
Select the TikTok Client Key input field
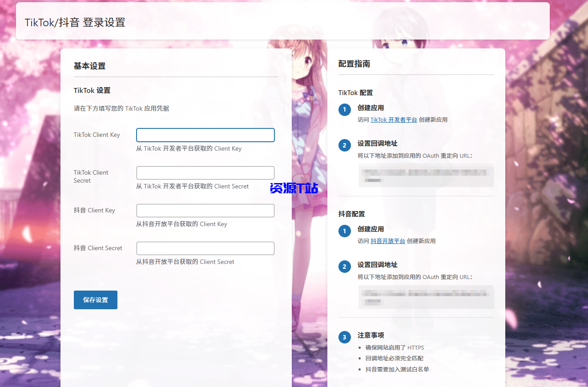point(205,135)
